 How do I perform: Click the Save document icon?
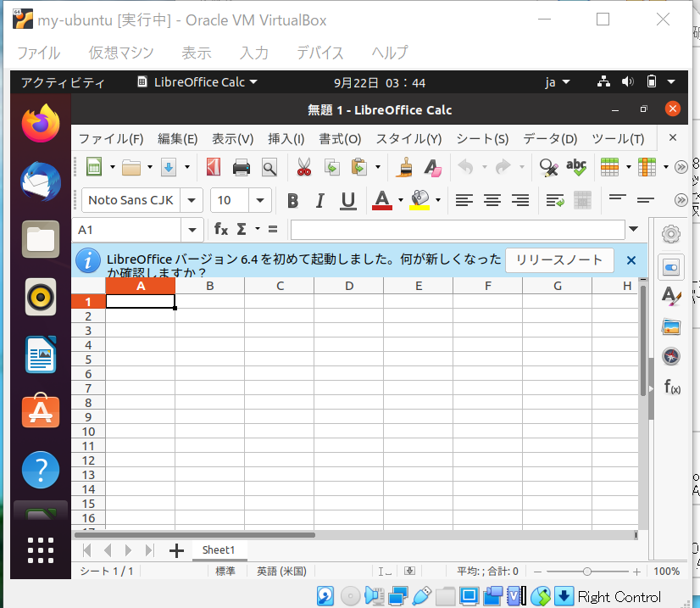[x=169, y=168]
